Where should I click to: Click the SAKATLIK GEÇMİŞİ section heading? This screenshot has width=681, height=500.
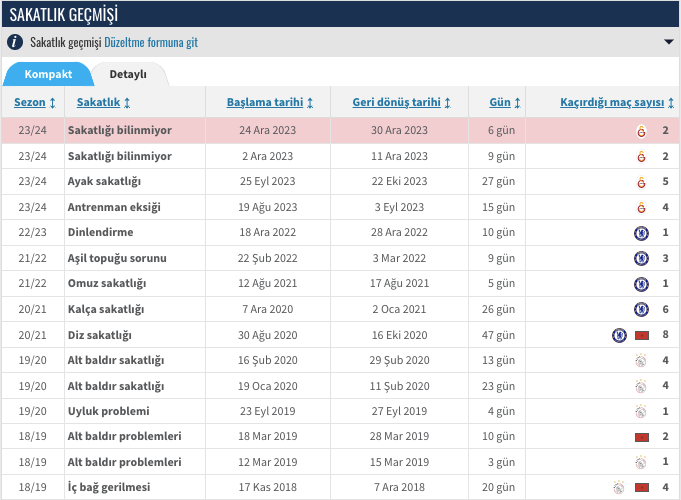click(63, 14)
